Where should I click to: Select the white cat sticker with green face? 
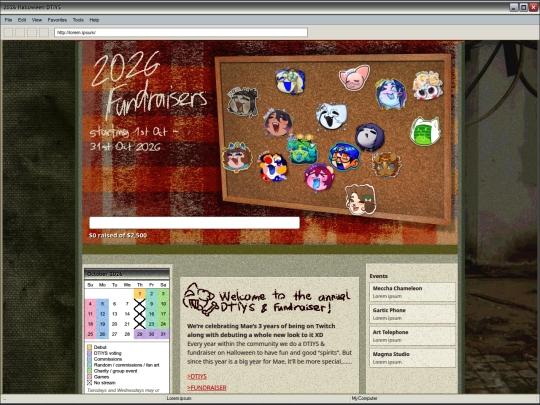pyautogui.click(x=425, y=131)
